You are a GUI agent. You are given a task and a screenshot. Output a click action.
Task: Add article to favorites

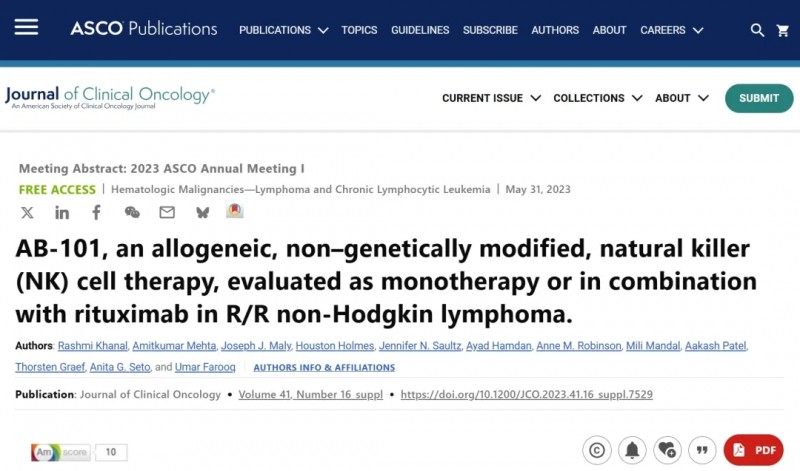pos(667,450)
